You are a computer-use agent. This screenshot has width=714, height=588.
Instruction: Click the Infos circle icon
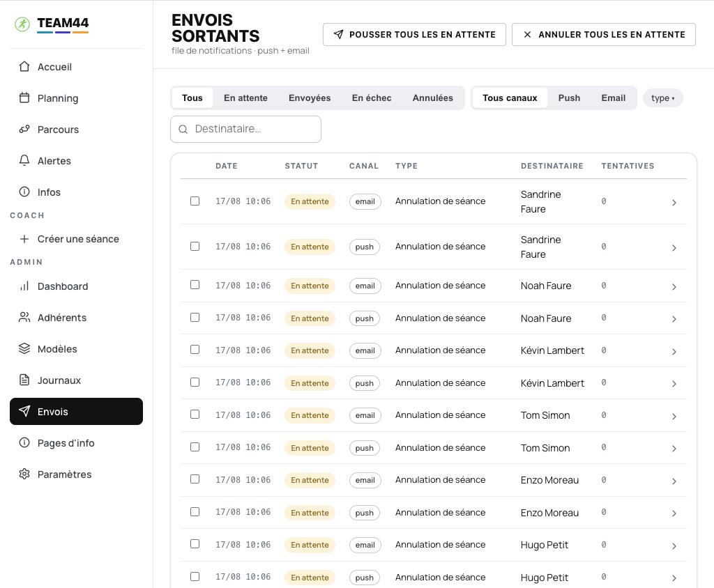[x=24, y=192]
